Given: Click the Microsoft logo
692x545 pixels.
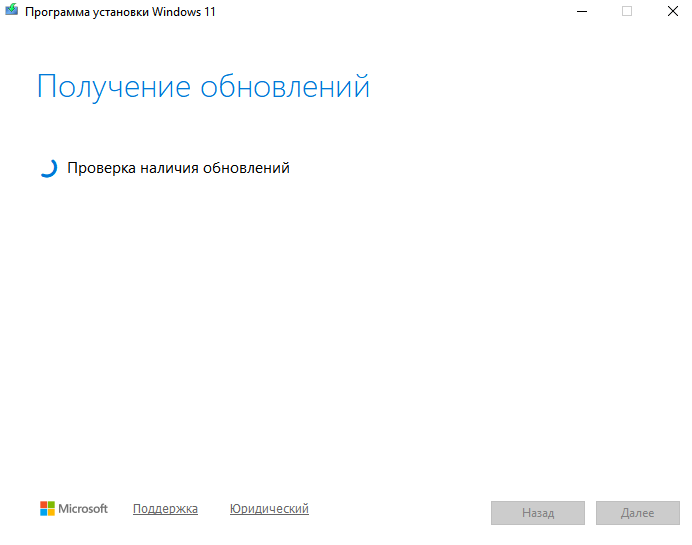Looking at the screenshot, I should pos(74,508).
